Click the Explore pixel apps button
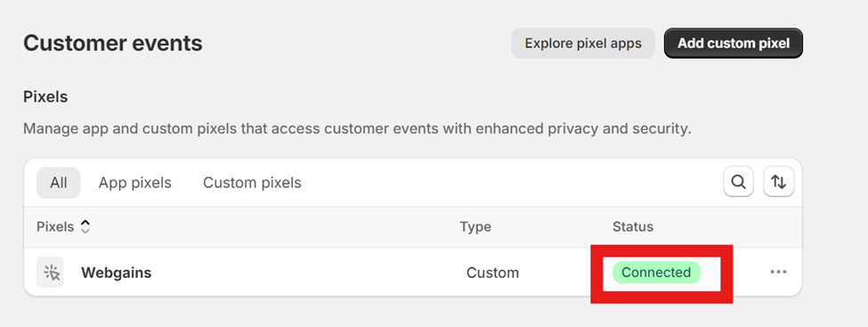Viewport: 868px width, 327px height. (x=583, y=44)
